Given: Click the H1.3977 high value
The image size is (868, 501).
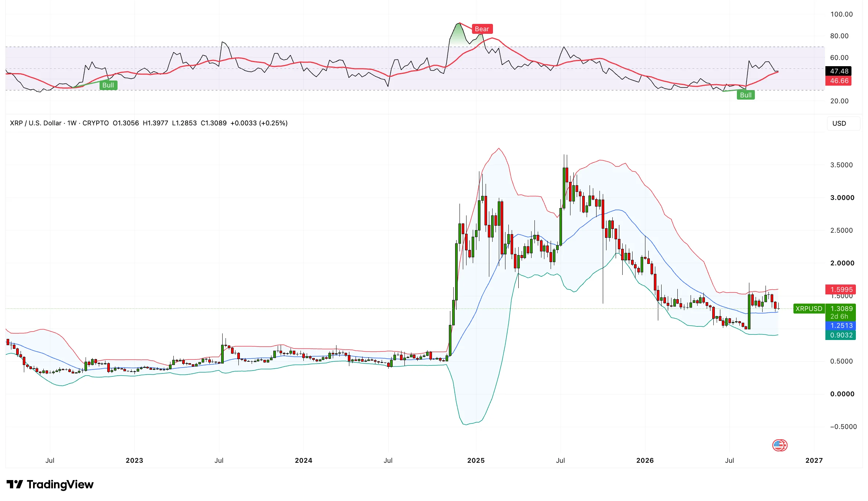Looking at the screenshot, I should (155, 123).
